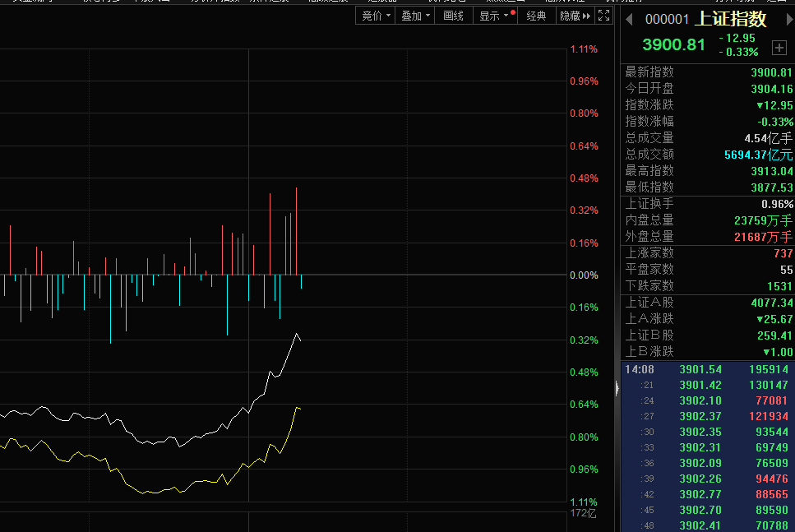This screenshot has height=532, width=795.
Task: Expand the 竞价 dropdown menu
Action: pyautogui.click(x=376, y=16)
